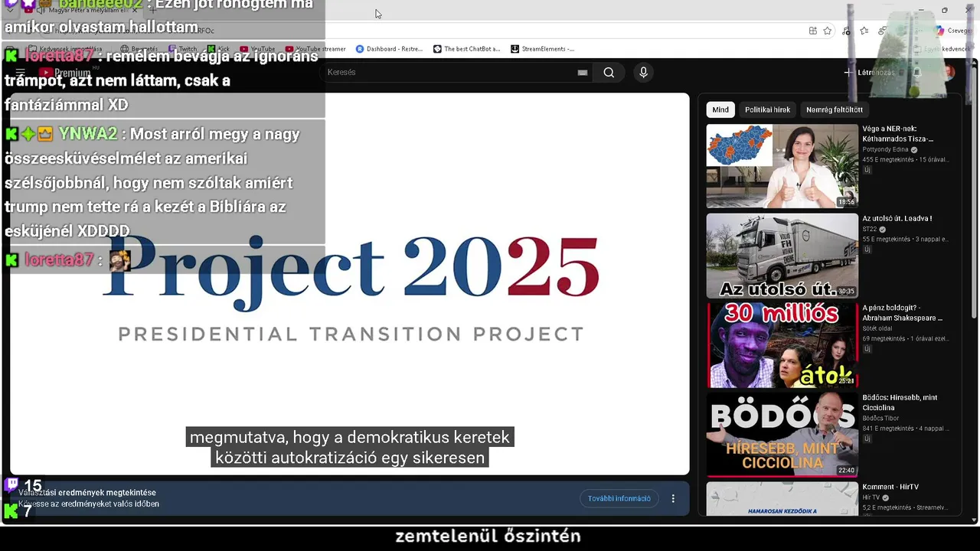This screenshot has height=551, width=980.
Task: Open the 30 milliós video thumbnail
Action: coord(782,345)
